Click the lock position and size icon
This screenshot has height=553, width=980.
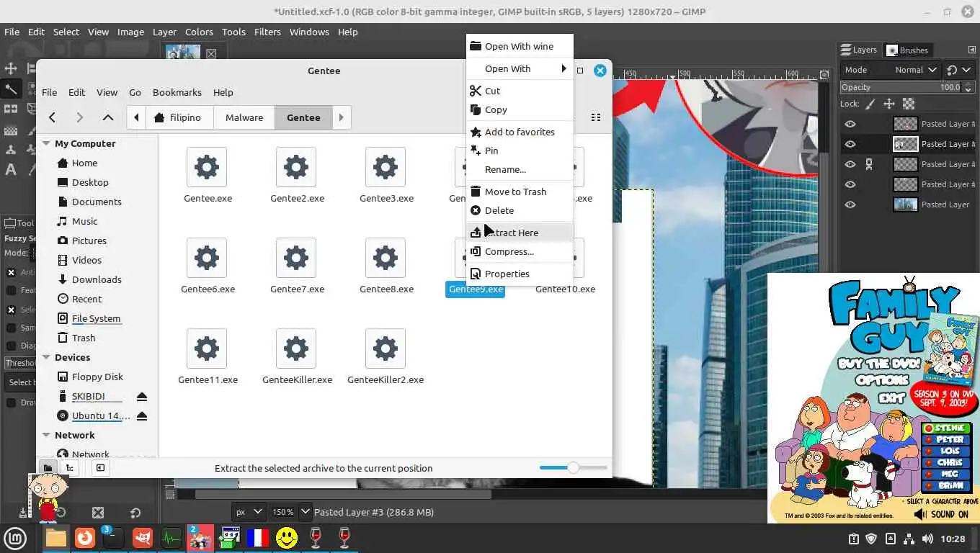click(x=889, y=104)
